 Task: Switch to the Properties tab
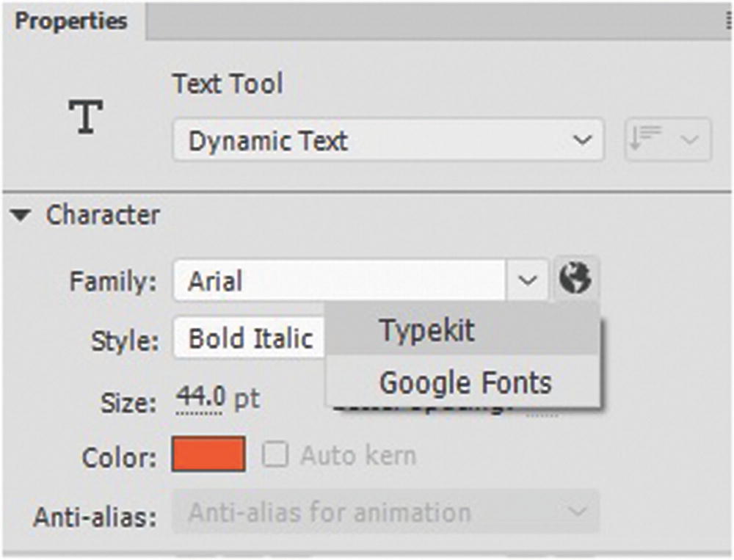click(x=70, y=21)
